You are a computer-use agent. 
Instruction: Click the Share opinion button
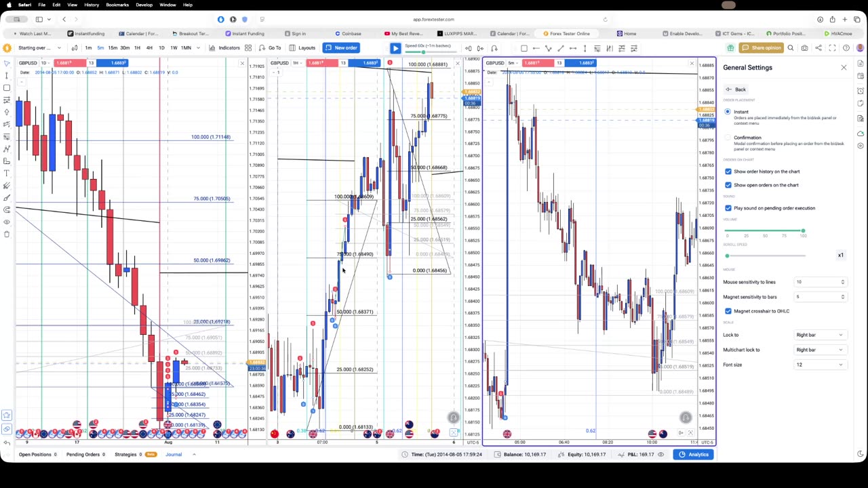(761, 48)
